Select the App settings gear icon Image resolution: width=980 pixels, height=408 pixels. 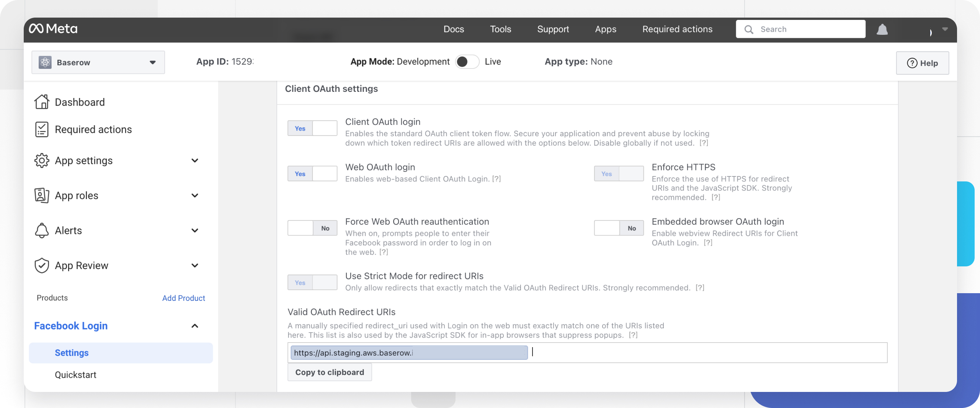tap(42, 160)
